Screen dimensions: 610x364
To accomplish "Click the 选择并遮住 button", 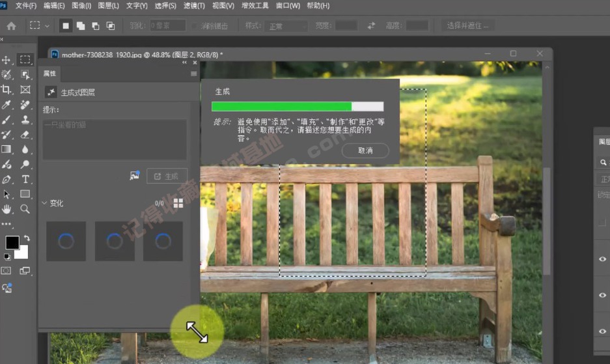I will coord(468,25).
